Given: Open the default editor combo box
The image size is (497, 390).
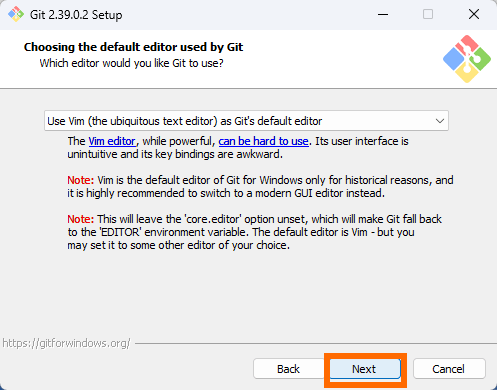Looking at the screenshot, I should (x=246, y=121).
